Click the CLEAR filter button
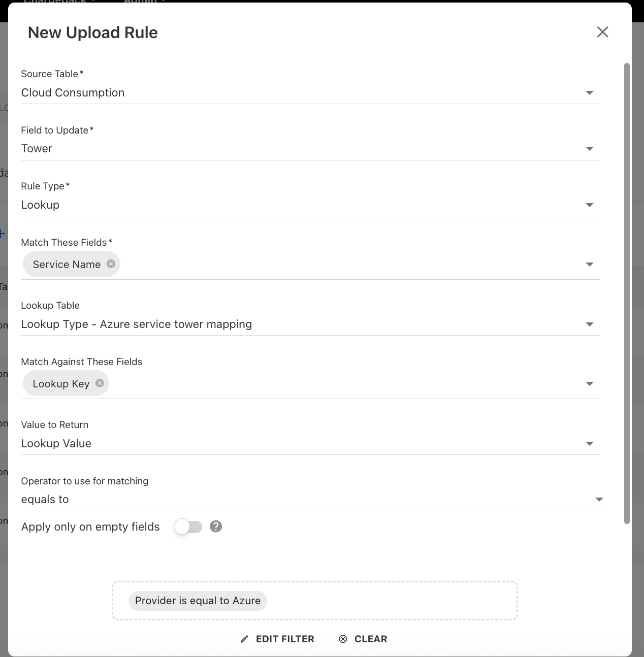 (370, 639)
